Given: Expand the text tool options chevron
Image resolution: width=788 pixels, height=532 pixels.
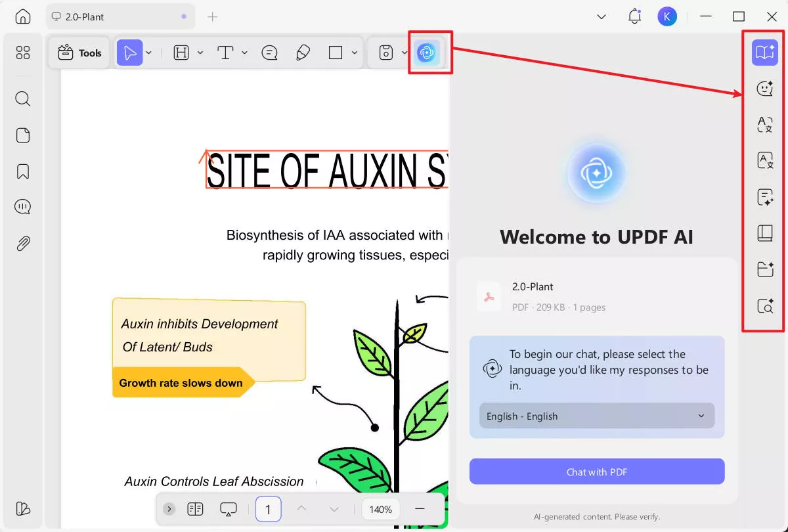Looking at the screenshot, I should (x=244, y=53).
